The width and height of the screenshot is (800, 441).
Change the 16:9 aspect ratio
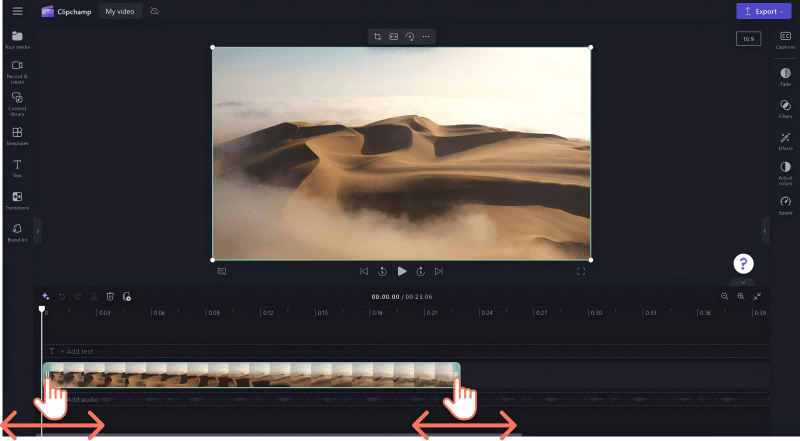click(x=748, y=39)
